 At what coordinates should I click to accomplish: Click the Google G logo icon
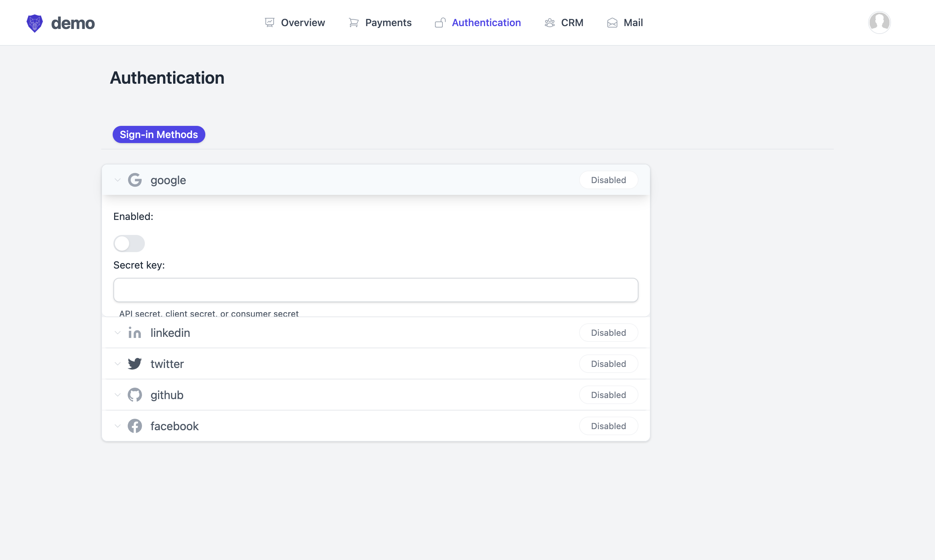click(135, 180)
